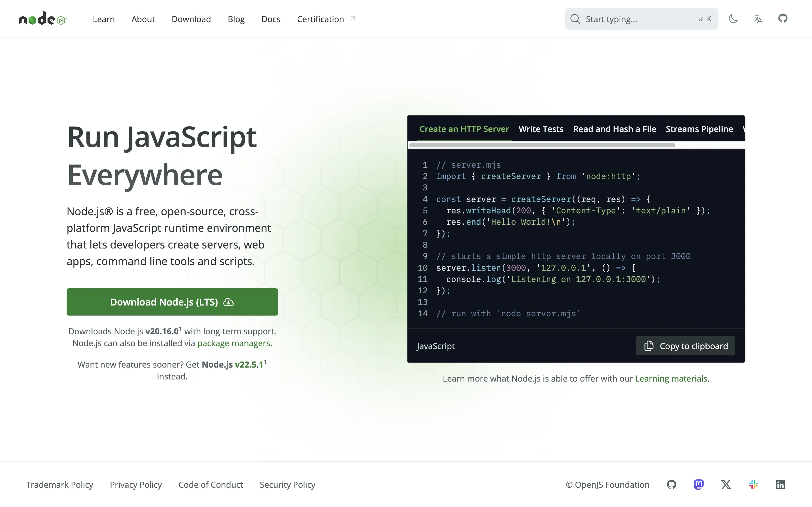Click the footer GitHub icon

click(x=671, y=485)
